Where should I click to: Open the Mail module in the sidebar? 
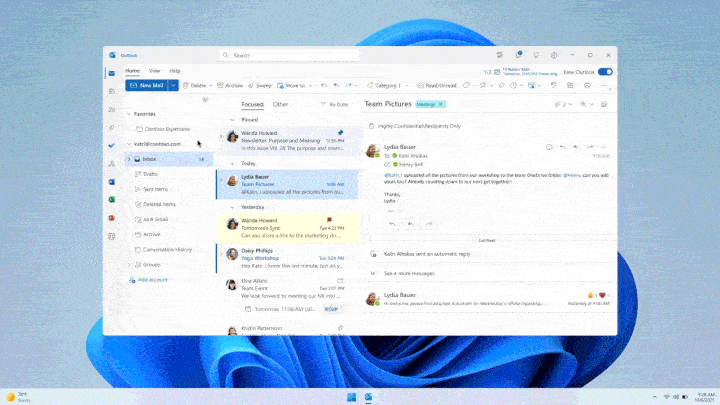pyautogui.click(x=112, y=73)
